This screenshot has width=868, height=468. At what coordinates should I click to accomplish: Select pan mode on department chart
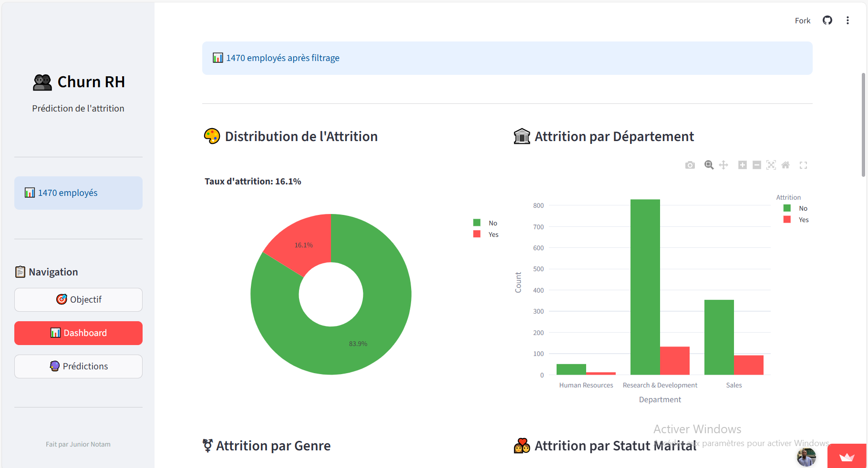click(723, 165)
